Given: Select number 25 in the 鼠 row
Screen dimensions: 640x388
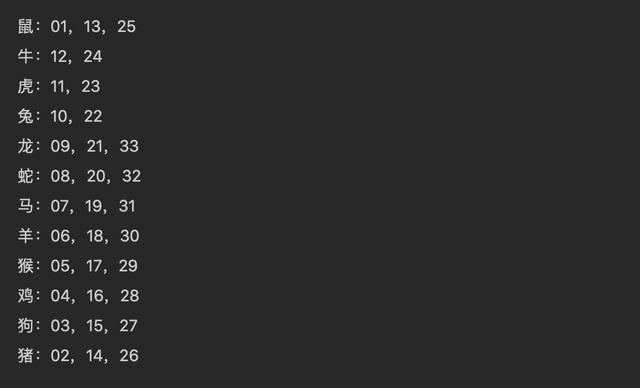Looking at the screenshot, I should tap(126, 27).
